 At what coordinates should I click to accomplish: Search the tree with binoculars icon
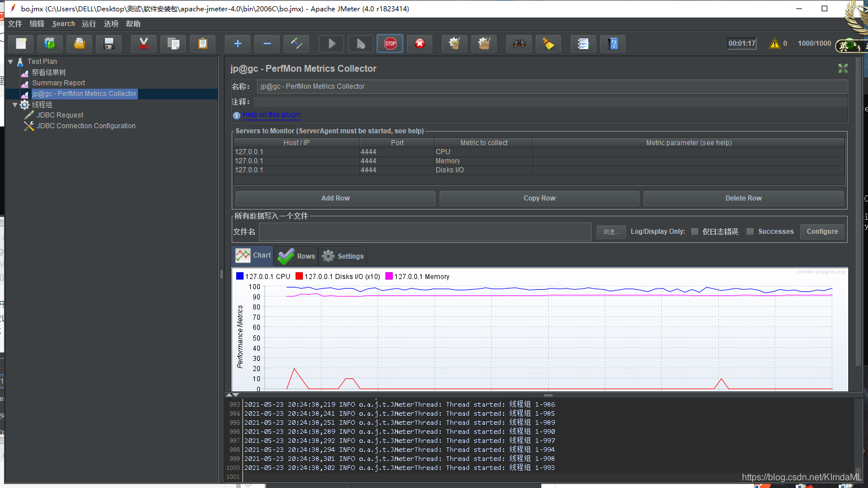(519, 43)
